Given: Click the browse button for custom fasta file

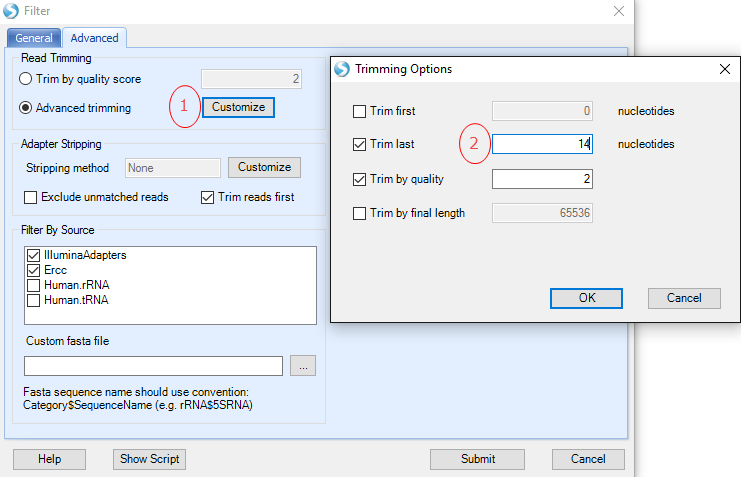Looking at the screenshot, I should coord(303,366).
